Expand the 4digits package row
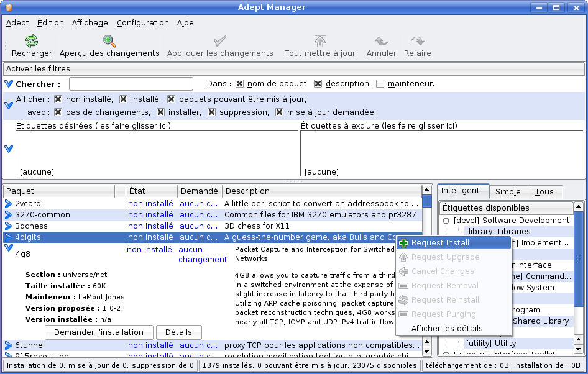Screen dimensions: 588x374 click(9, 237)
